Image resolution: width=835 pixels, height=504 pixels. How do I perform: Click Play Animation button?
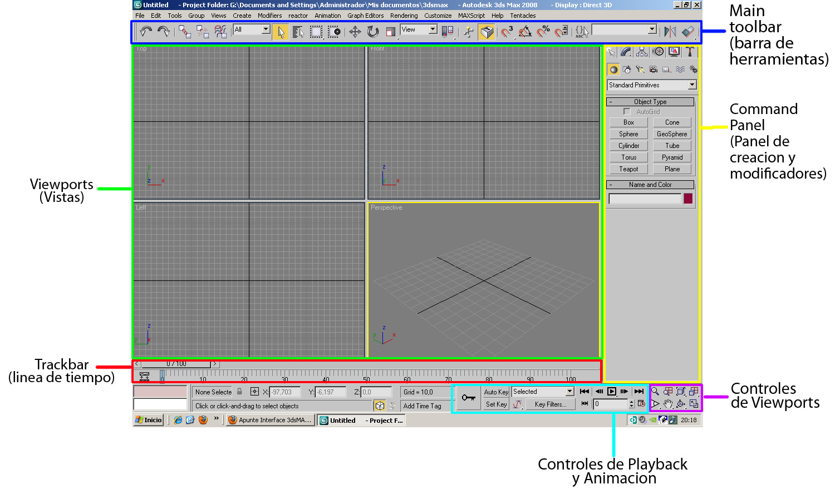[x=612, y=392]
